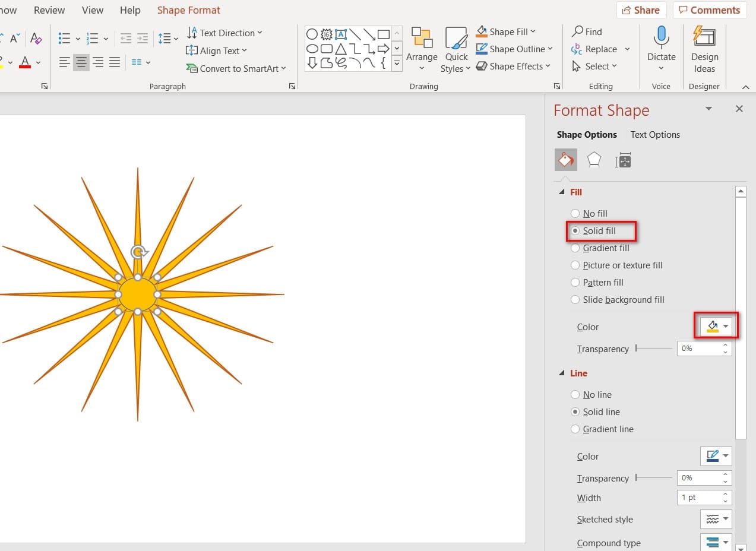The height and width of the screenshot is (551, 756).
Task: Open the Quick Styles dropdown
Action: (456, 50)
